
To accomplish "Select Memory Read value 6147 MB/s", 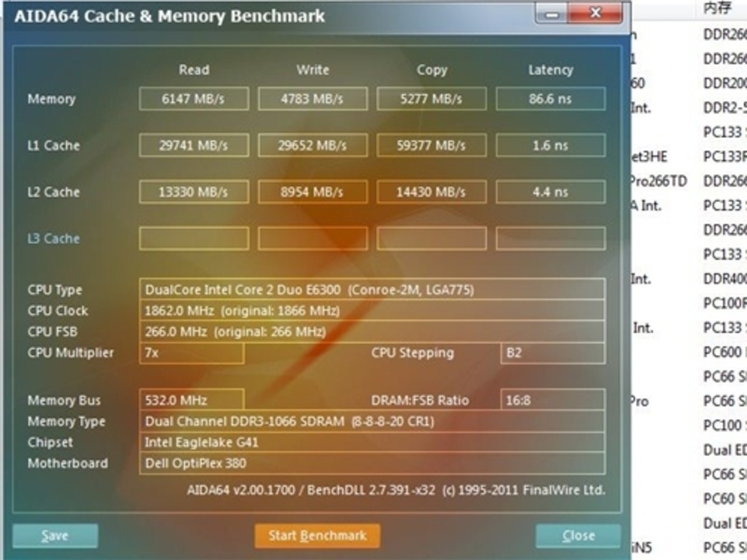I will (194, 99).
